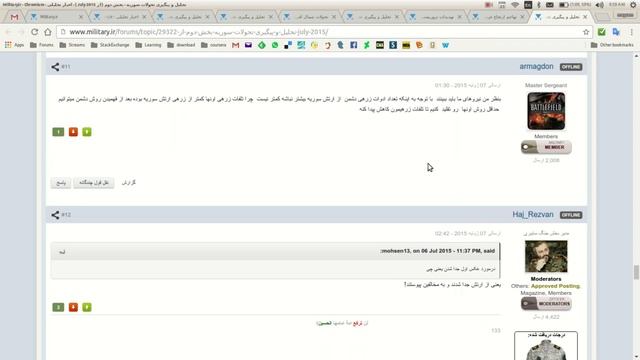Open the Chrome menu button

click(x=631, y=32)
